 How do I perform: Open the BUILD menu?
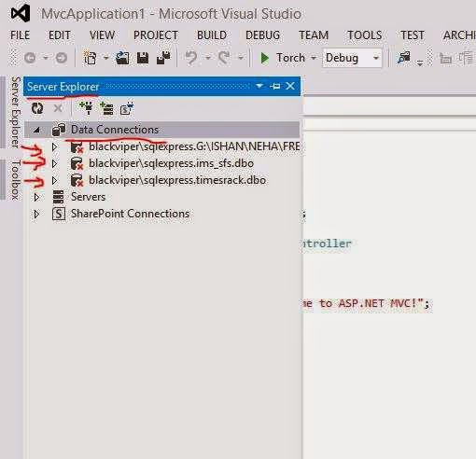pyautogui.click(x=212, y=35)
